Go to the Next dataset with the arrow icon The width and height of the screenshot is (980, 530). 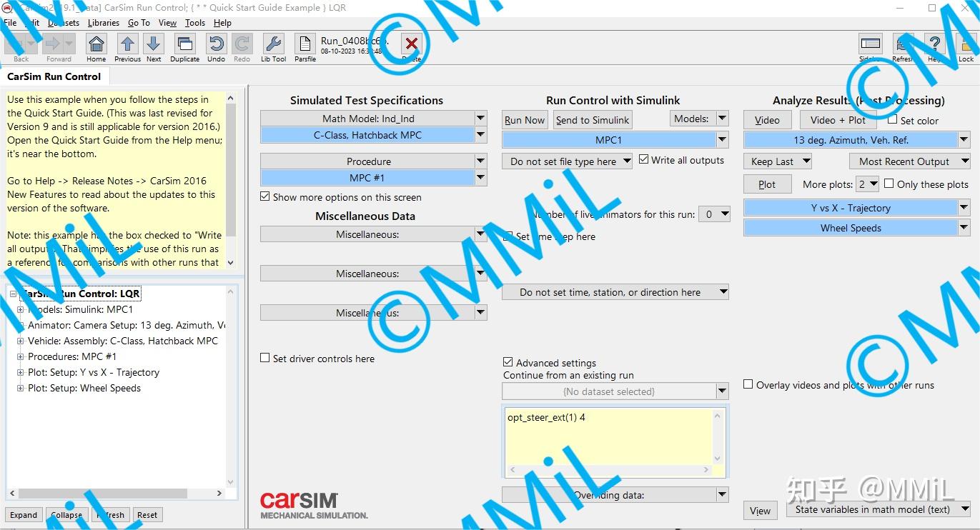pyautogui.click(x=154, y=44)
